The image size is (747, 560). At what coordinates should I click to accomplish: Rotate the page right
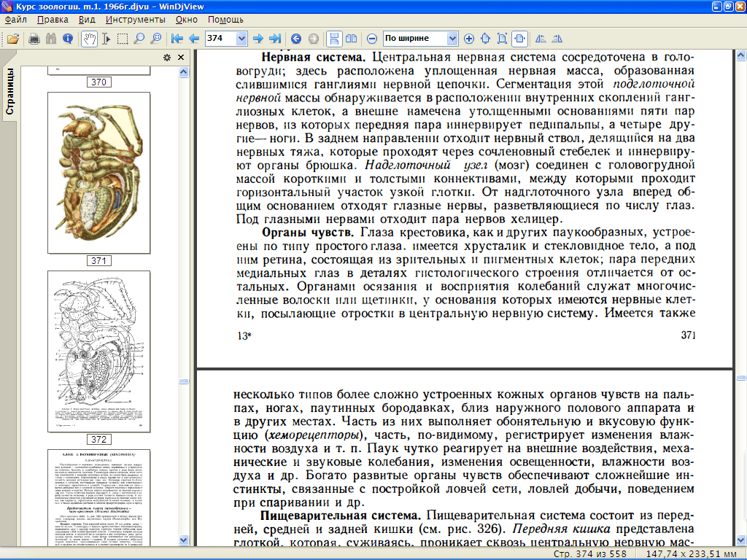557,39
